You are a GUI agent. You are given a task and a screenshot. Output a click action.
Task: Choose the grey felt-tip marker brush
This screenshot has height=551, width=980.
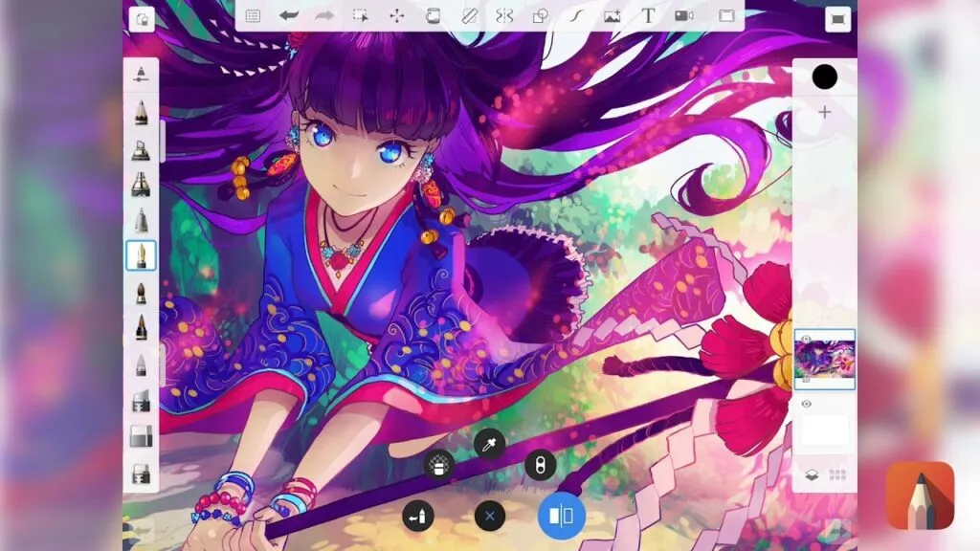142,221
